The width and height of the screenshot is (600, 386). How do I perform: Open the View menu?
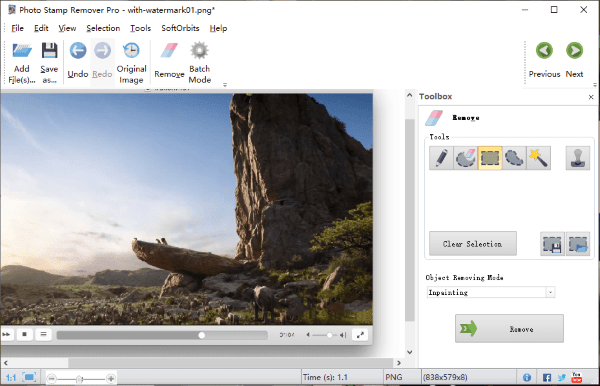[x=67, y=28]
